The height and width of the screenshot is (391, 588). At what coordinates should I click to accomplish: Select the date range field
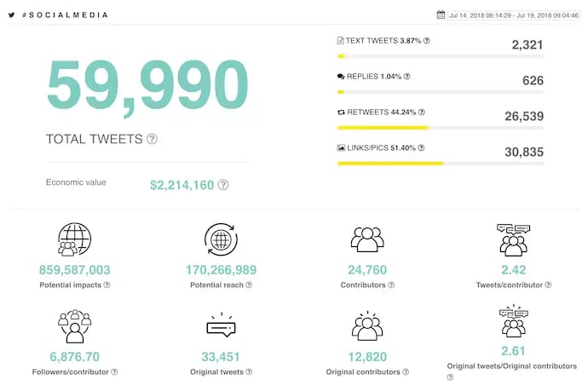(513, 14)
